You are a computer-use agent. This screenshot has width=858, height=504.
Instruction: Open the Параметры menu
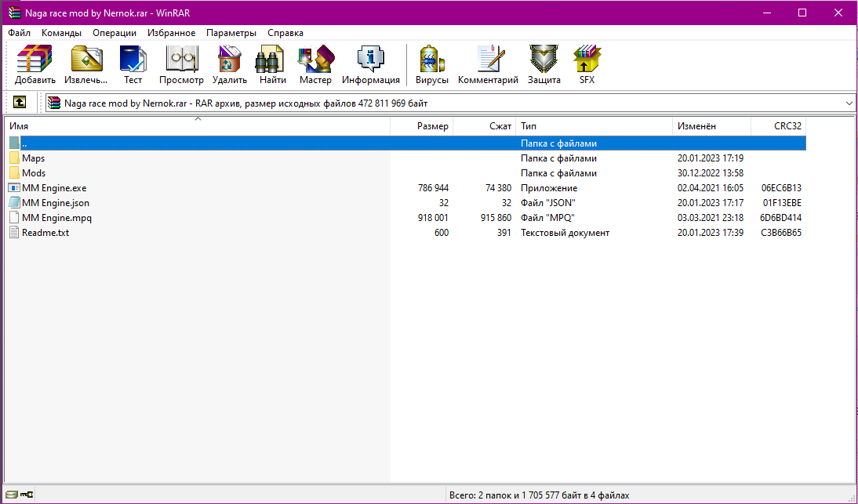[231, 33]
